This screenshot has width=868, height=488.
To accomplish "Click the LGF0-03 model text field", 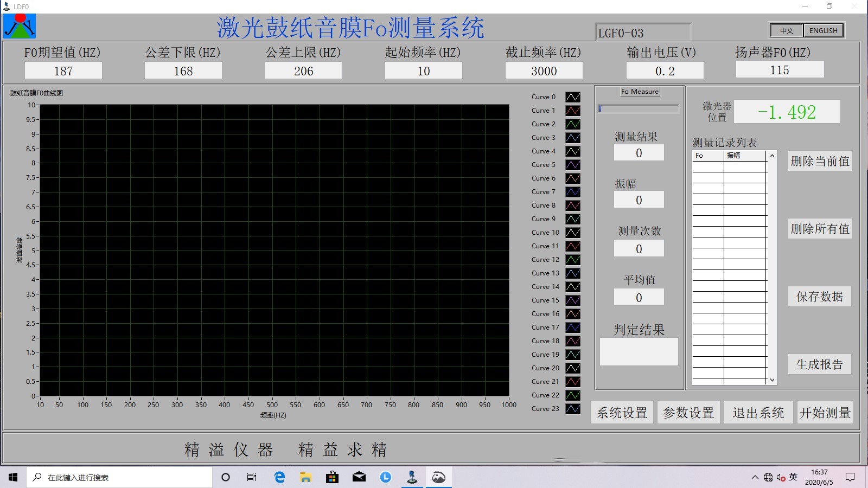I will click(643, 33).
